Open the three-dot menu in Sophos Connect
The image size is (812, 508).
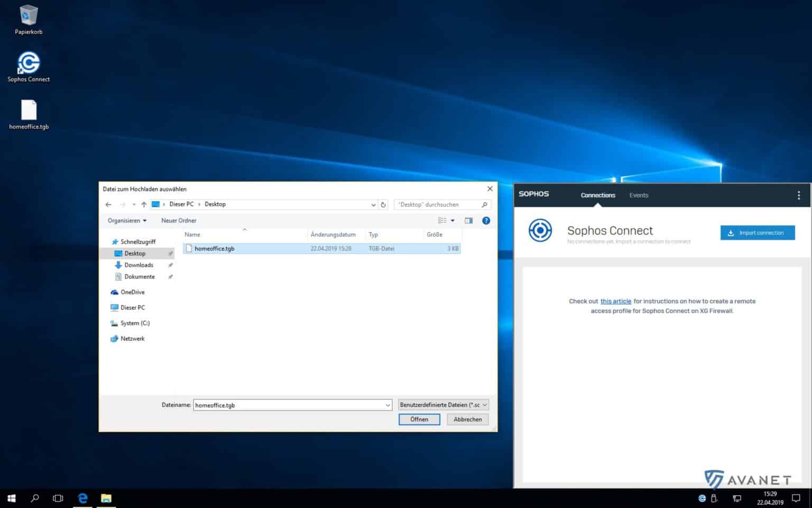click(x=799, y=195)
